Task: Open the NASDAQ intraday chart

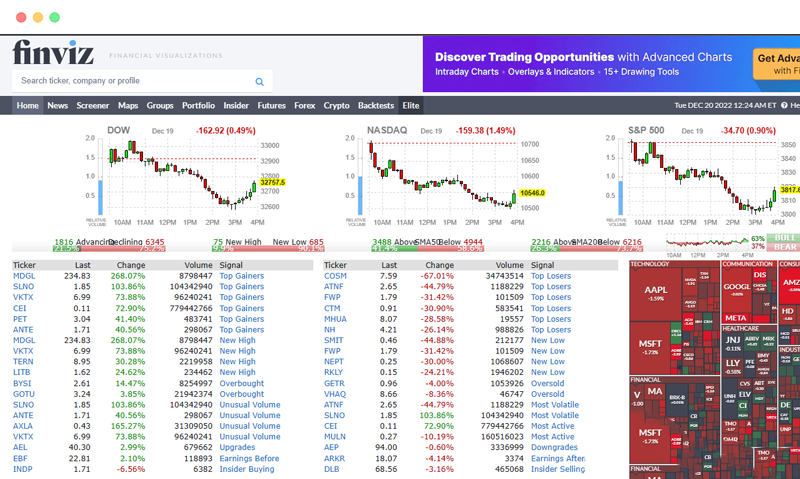Action: 444,176
